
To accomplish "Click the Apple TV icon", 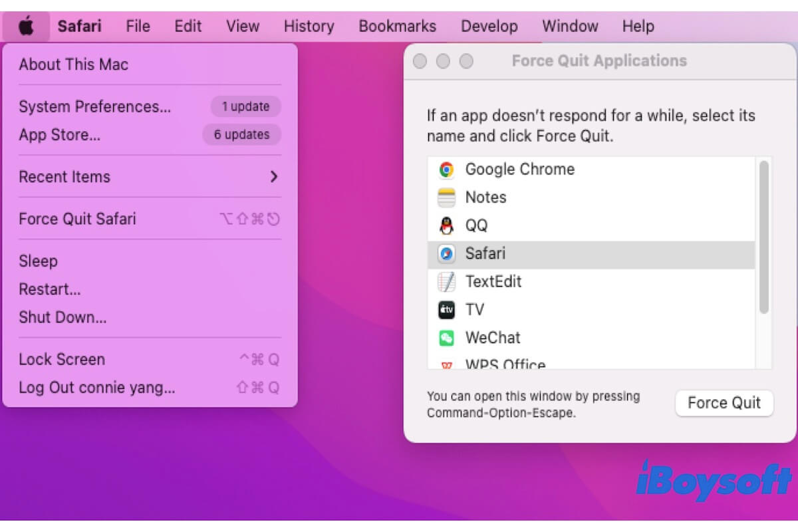I will point(446,310).
